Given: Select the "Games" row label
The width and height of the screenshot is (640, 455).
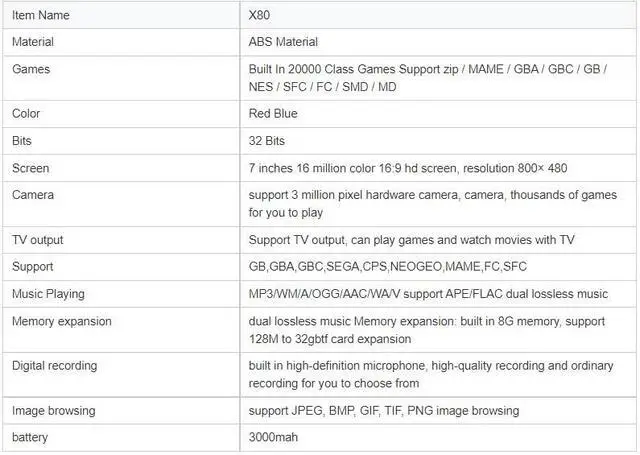Looking at the screenshot, I should [31, 69].
